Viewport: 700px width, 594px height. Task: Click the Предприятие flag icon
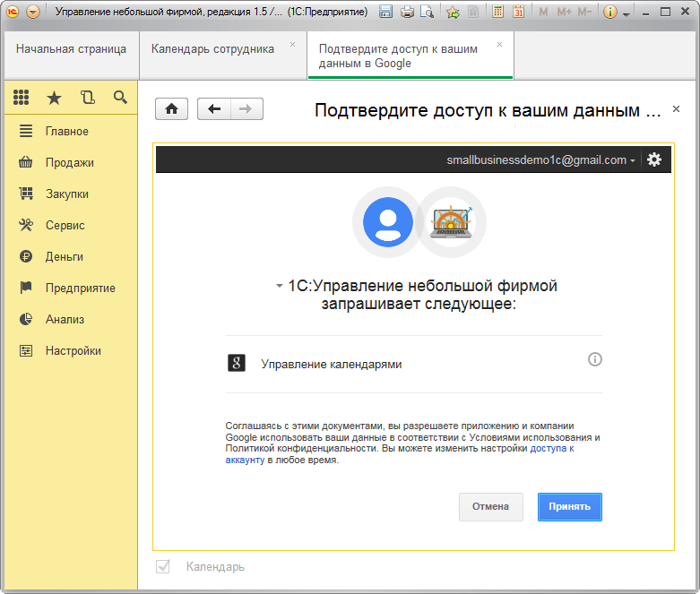click(26, 288)
